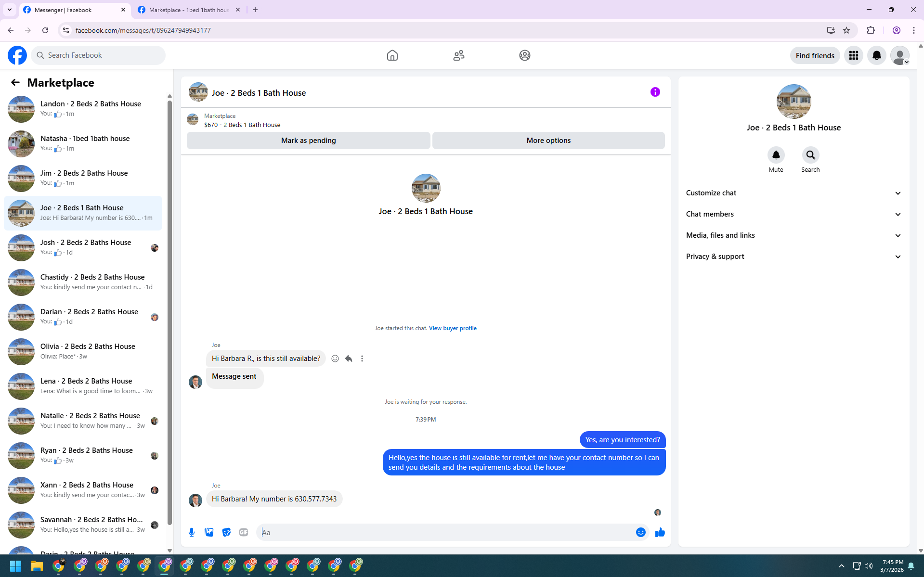Open Darian 2 Beds 2 Baths conversation
The width and height of the screenshot is (924, 577).
(x=83, y=317)
